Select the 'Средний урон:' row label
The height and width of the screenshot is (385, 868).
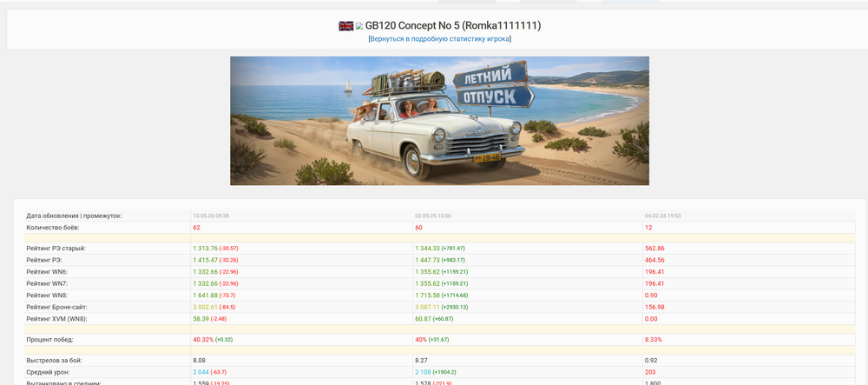coord(48,372)
